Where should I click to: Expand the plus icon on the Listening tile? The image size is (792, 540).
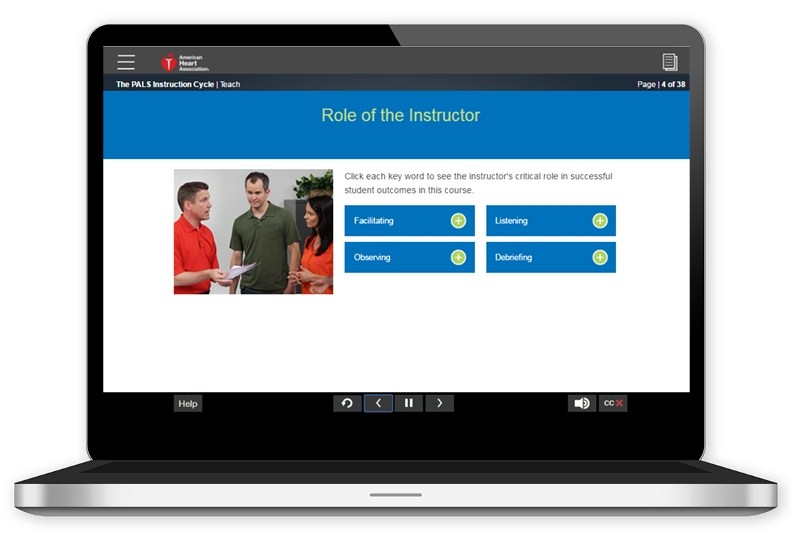pos(600,221)
